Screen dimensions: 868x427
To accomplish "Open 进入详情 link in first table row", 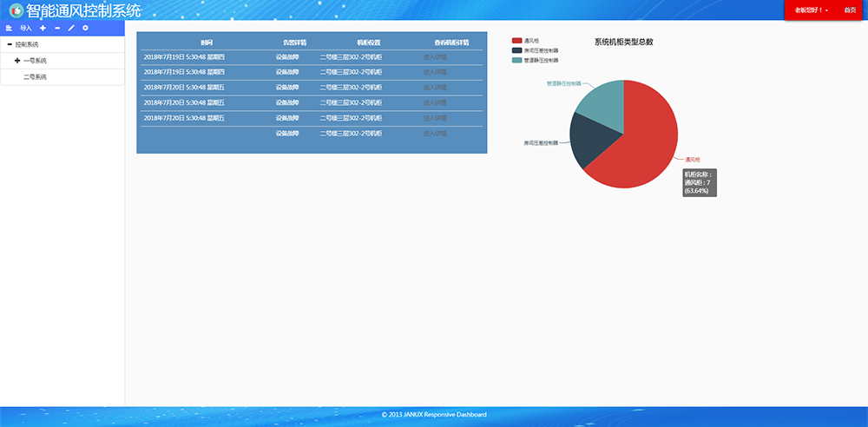I will pos(435,56).
